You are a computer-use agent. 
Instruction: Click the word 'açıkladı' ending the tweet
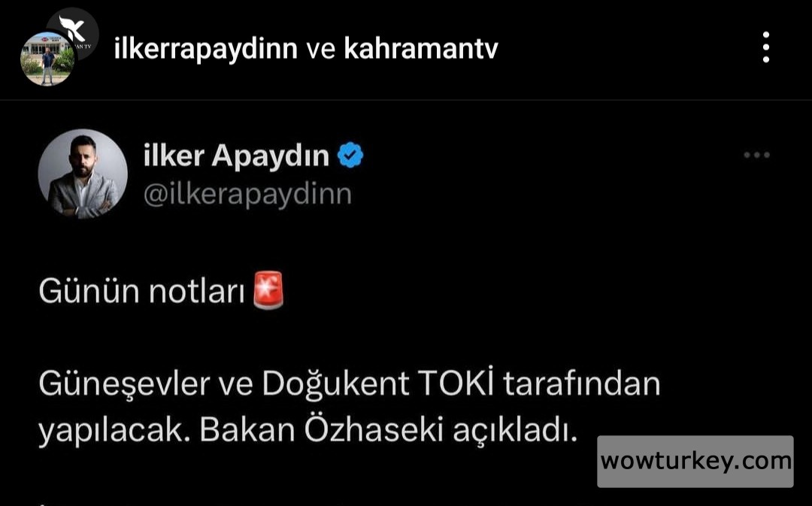point(515,431)
